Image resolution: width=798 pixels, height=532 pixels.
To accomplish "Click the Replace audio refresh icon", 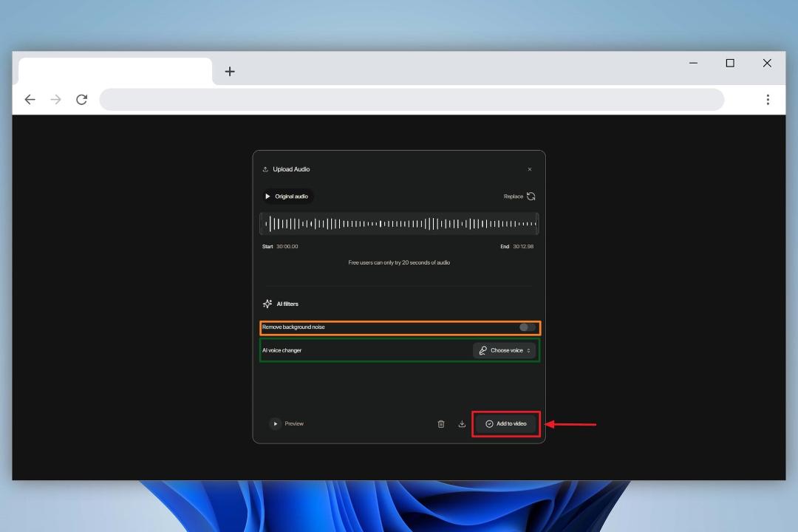I will pyautogui.click(x=531, y=197).
